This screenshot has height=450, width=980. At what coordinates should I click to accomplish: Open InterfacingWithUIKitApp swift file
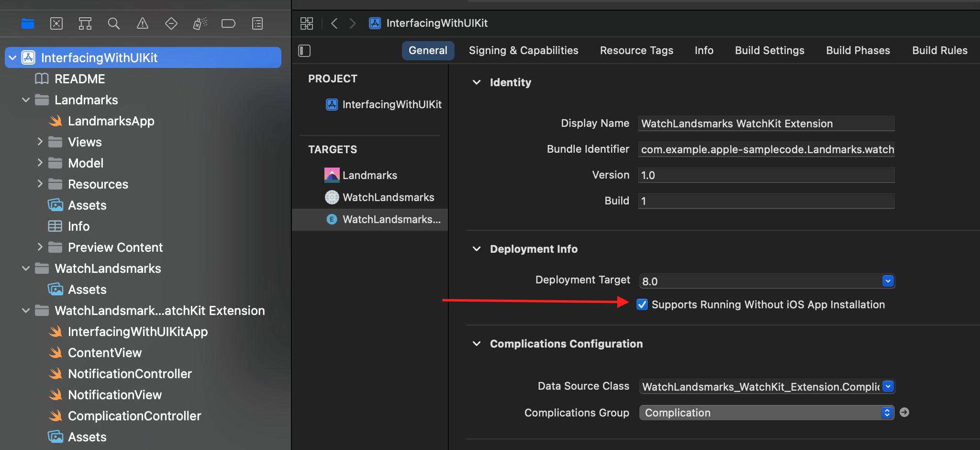coord(138,332)
